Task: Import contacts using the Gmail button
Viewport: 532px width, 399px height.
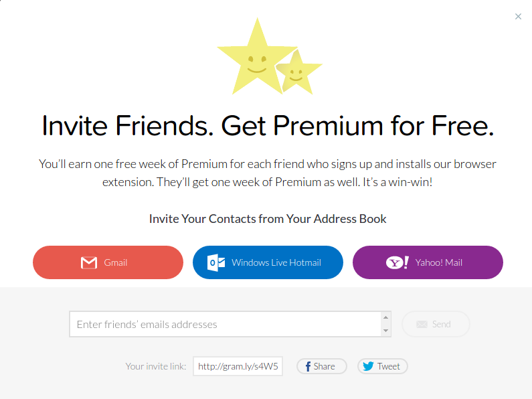Action: [x=108, y=262]
